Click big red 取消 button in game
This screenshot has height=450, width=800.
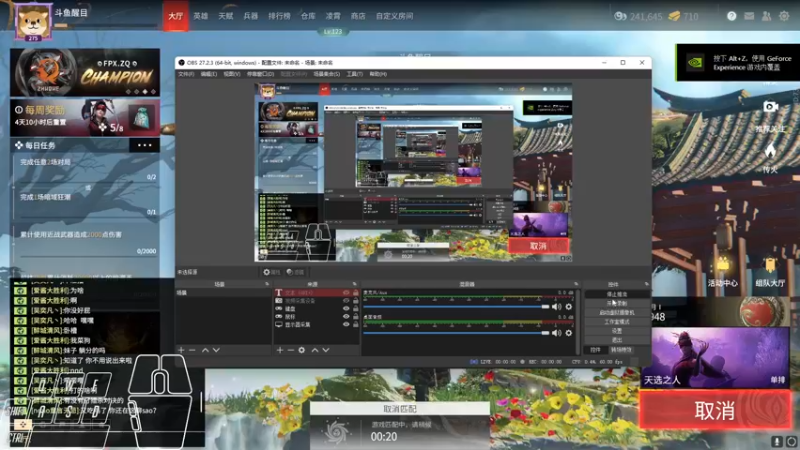pyautogui.click(x=715, y=410)
